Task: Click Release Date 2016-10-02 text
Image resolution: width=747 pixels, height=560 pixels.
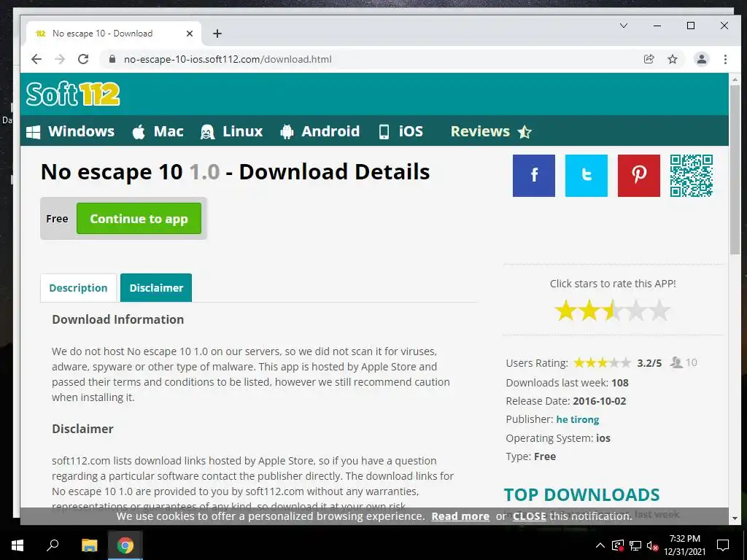Action: tap(566, 401)
